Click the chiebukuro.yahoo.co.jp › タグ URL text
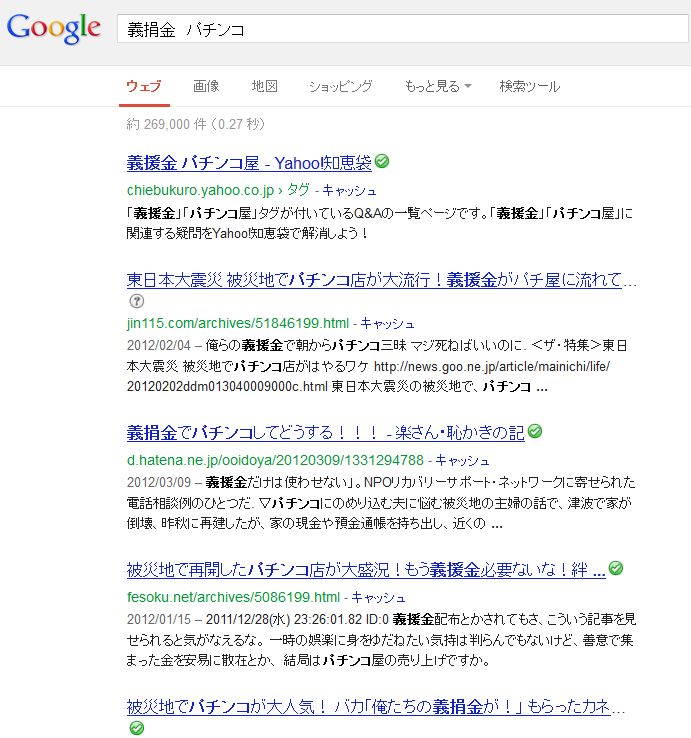This screenshot has height=738, width=691. (218, 190)
